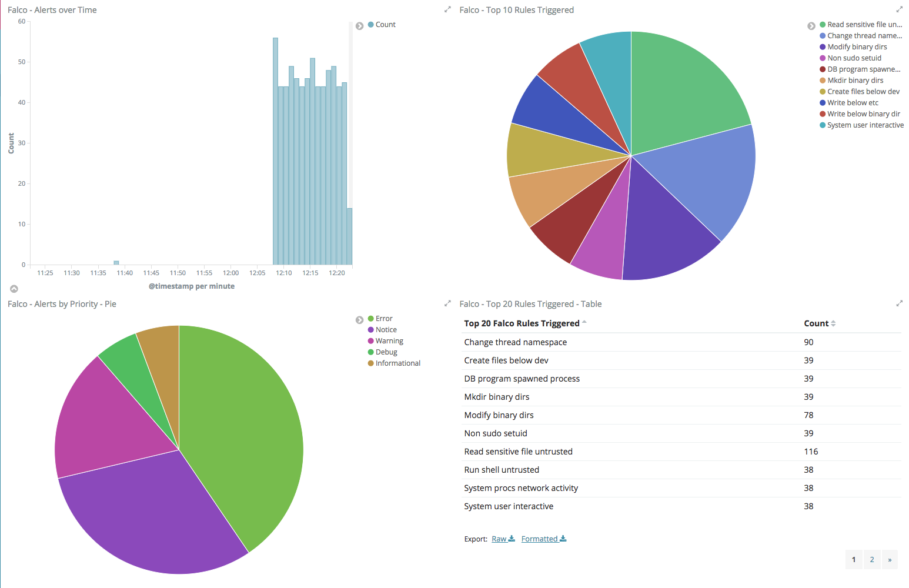This screenshot has height=588, width=909.
Task: Click the Warning legend color dot
Action: 371,341
